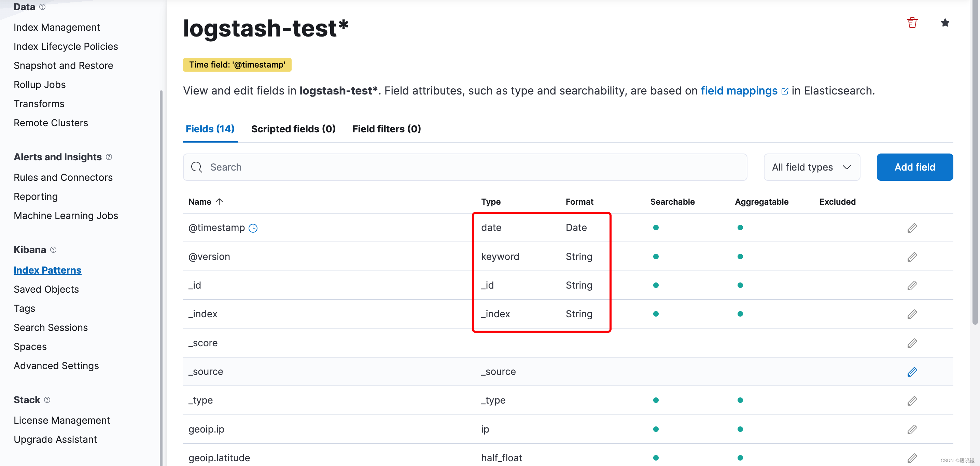Click the Add field button
The height and width of the screenshot is (466, 980).
(x=914, y=167)
